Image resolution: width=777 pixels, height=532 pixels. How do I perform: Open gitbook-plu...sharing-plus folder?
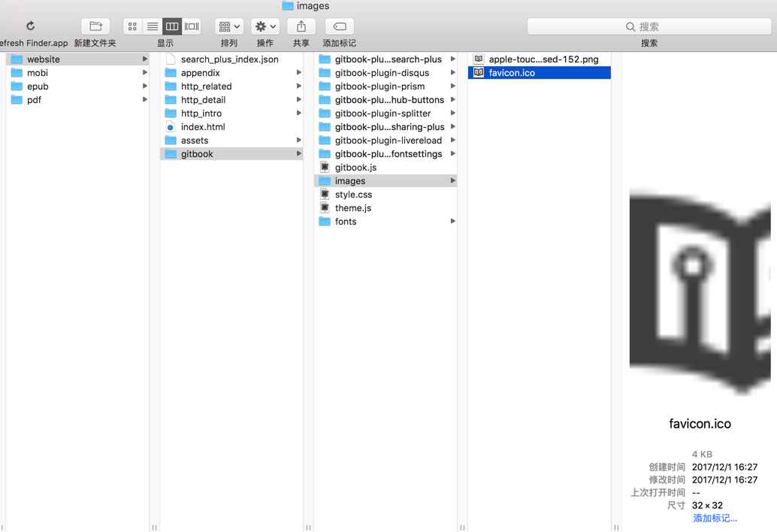click(385, 127)
